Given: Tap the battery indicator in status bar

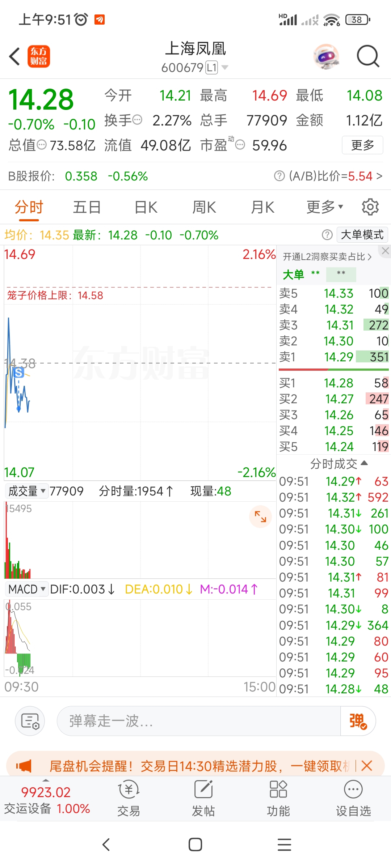Looking at the screenshot, I should (x=358, y=20).
